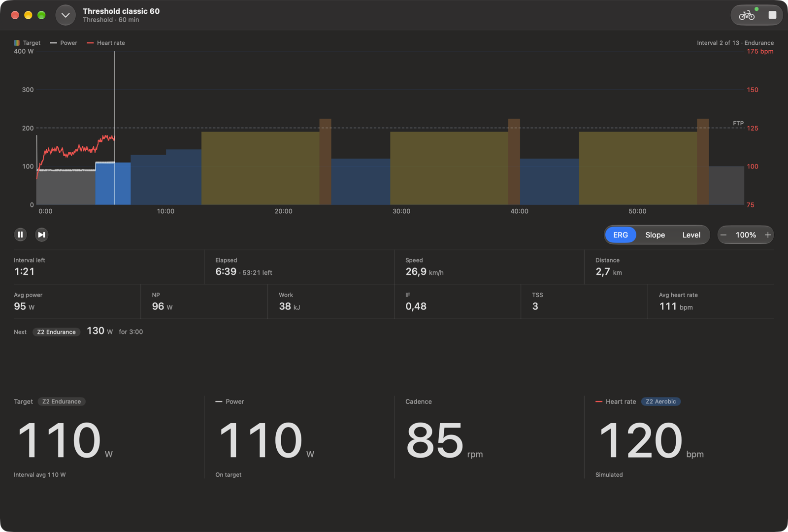Click the Avg power value 95 W
Screen dimensions: 788x532
(x=24, y=306)
